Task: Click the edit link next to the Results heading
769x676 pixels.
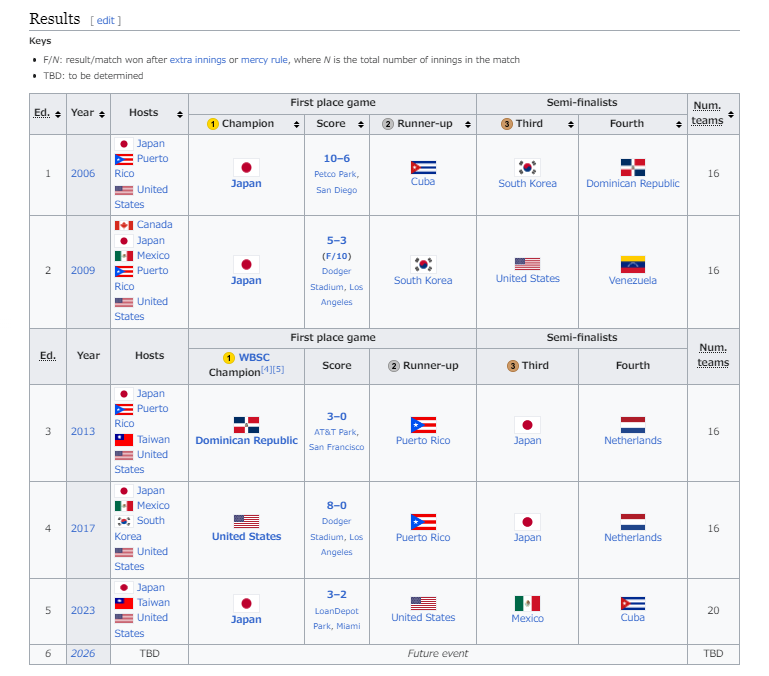Action: tap(105, 20)
